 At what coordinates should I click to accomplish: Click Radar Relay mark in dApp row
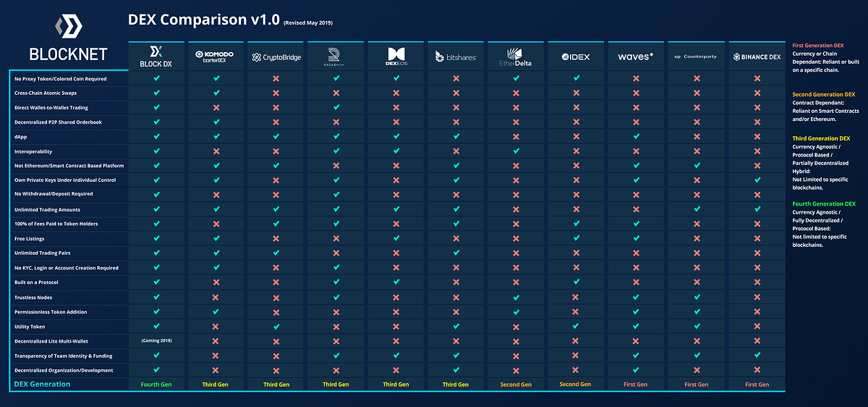[x=336, y=137]
